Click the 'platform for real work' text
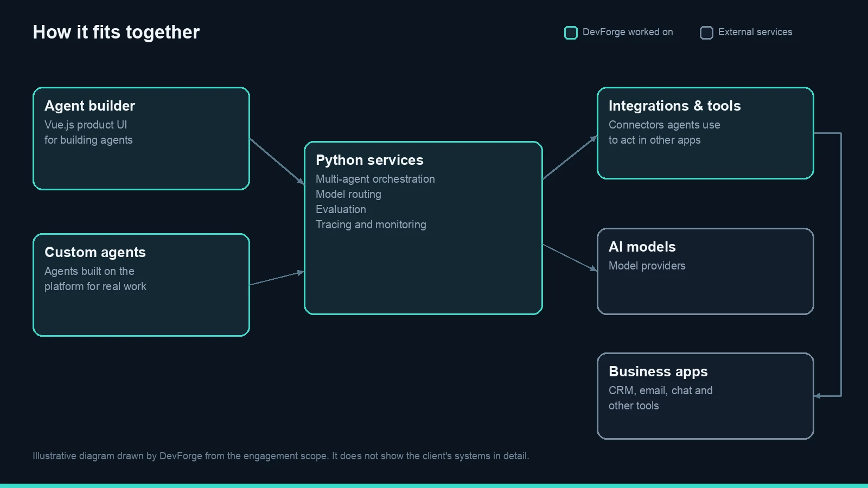 point(95,286)
